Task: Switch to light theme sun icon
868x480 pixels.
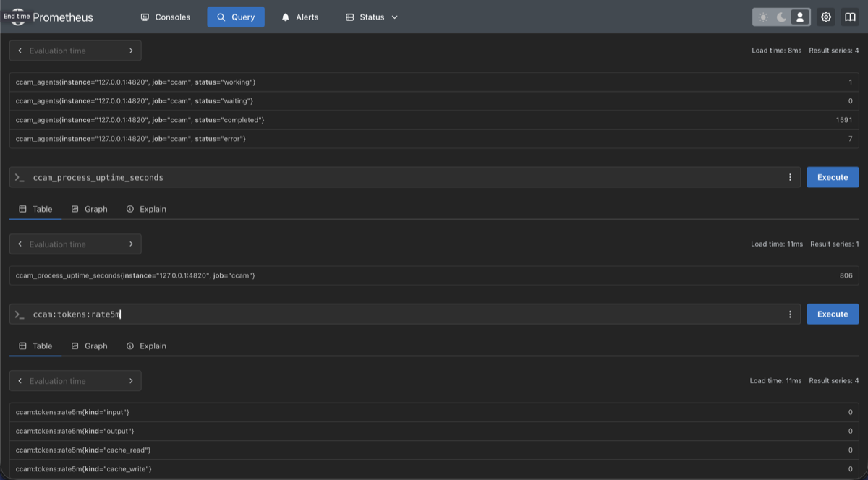Action: click(x=763, y=17)
